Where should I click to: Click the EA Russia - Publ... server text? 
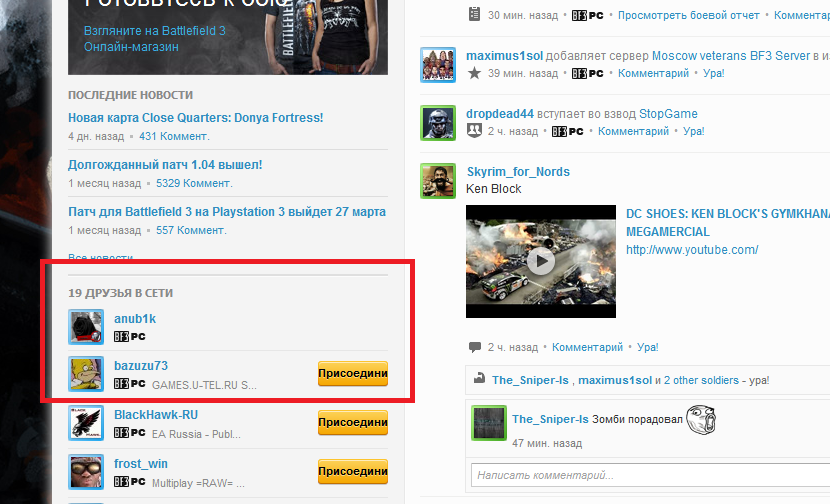click(196, 434)
